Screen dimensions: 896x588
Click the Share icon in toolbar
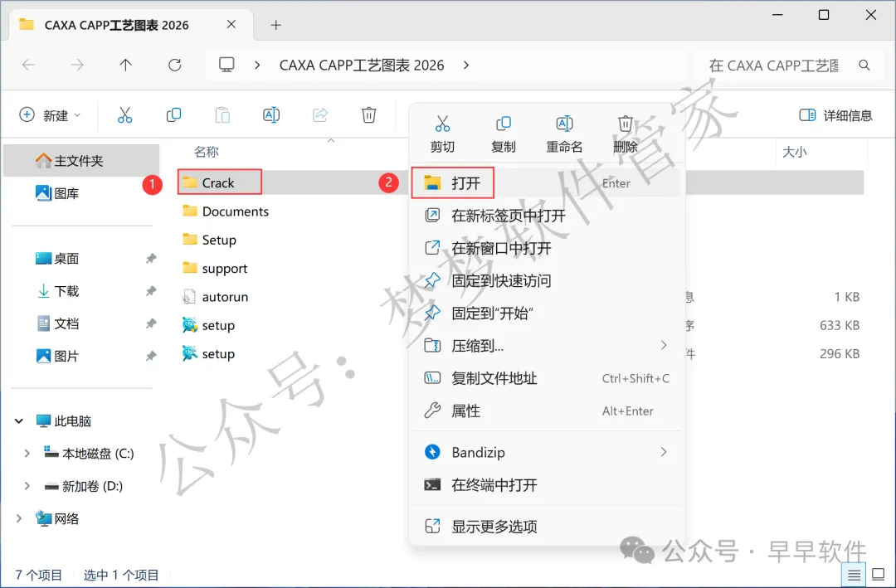(320, 115)
